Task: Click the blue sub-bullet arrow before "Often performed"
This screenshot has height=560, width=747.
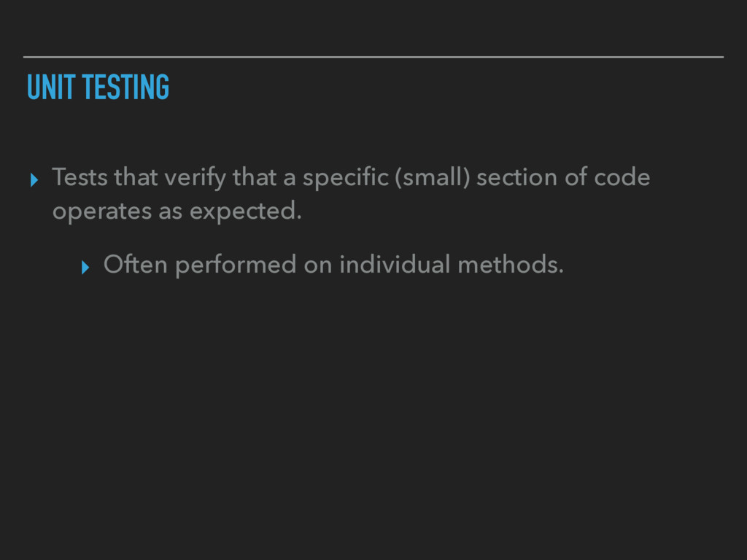Action: (x=85, y=267)
